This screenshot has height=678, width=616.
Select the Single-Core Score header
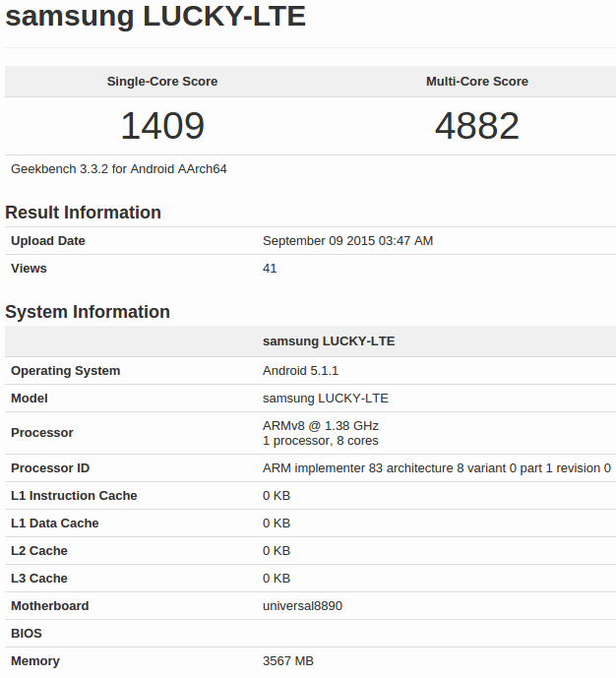162,82
